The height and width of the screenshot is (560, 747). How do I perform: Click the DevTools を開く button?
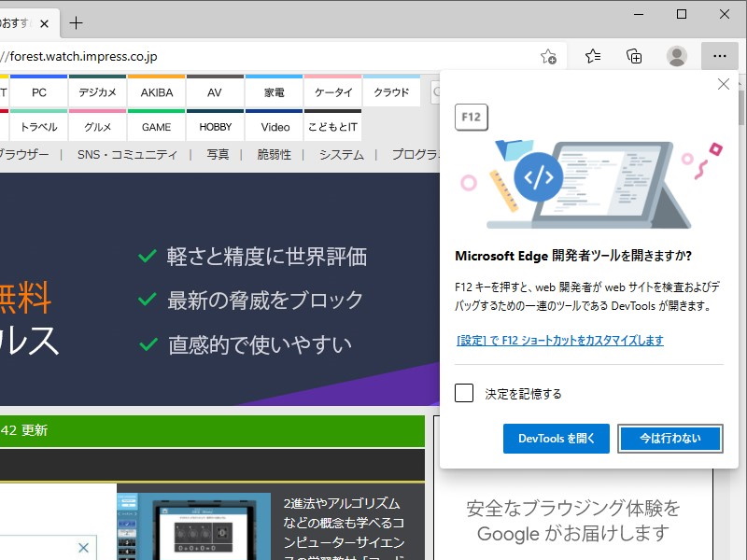[x=556, y=439]
